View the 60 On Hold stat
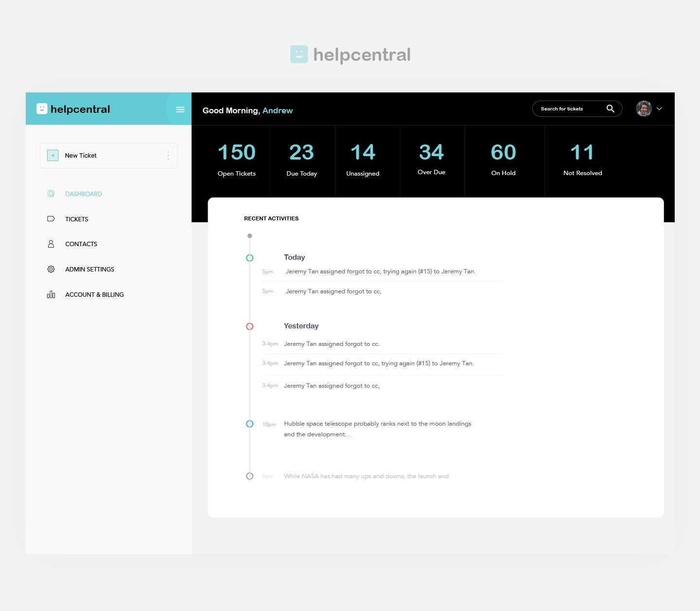This screenshot has height=611, width=700. click(x=504, y=159)
